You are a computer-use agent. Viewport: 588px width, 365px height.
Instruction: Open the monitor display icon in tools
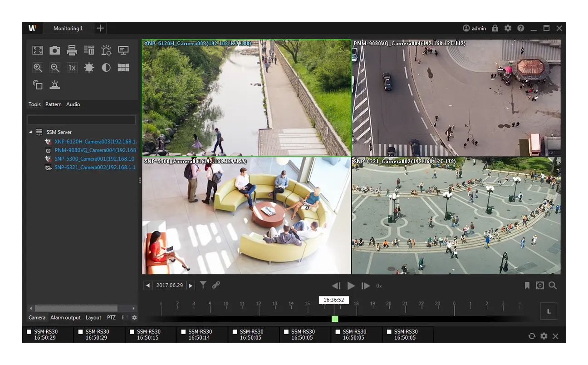[x=123, y=50]
